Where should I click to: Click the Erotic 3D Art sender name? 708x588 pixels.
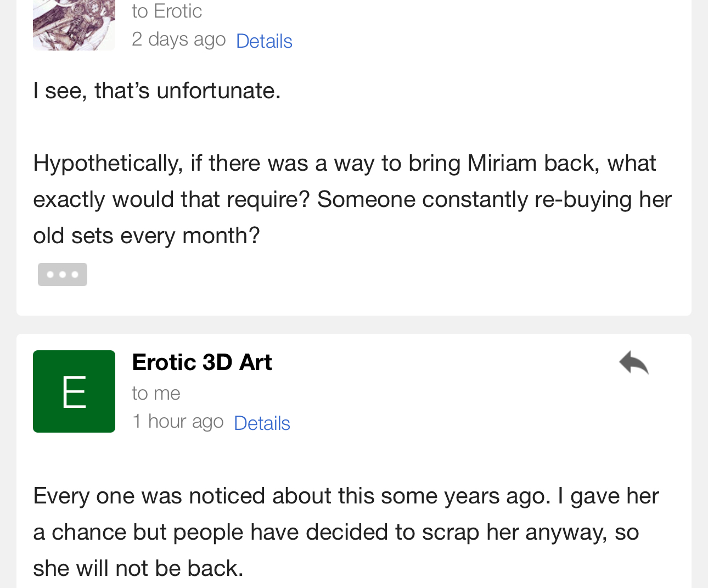[x=202, y=362]
